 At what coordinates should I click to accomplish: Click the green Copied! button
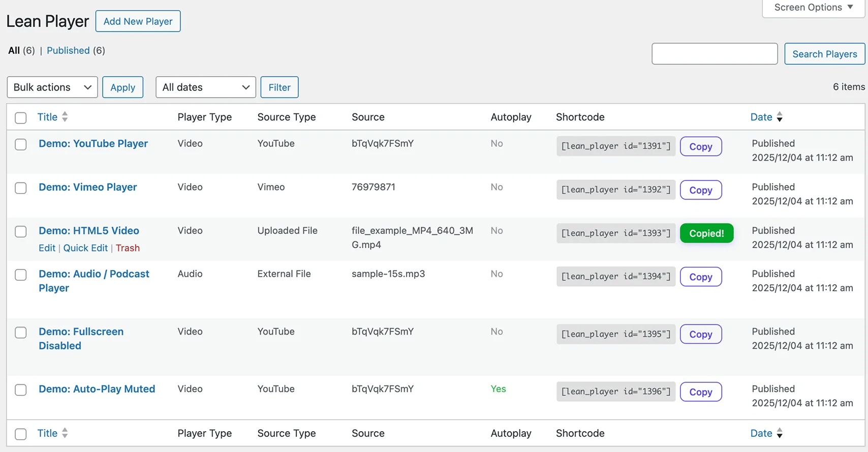[x=706, y=233]
